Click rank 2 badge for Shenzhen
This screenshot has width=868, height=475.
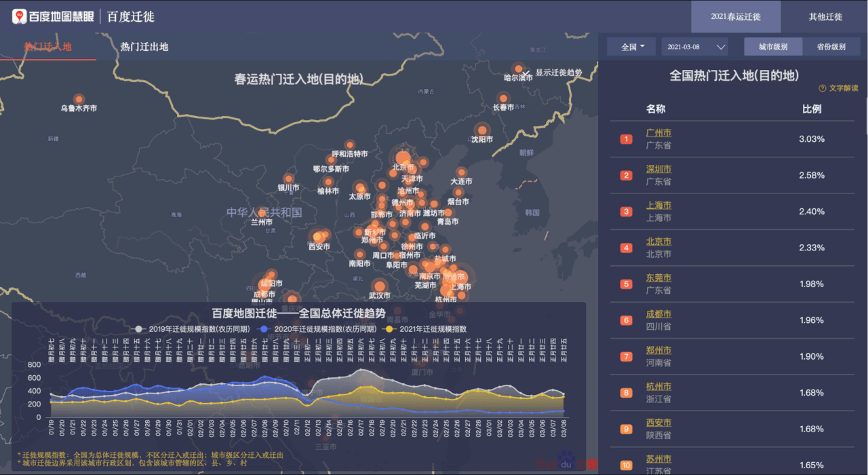pos(627,176)
